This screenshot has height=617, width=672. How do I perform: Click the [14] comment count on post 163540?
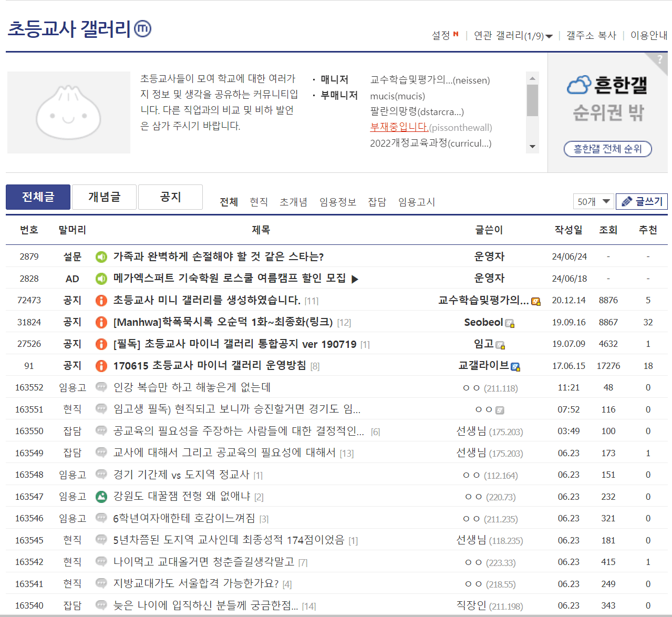click(x=309, y=606)
